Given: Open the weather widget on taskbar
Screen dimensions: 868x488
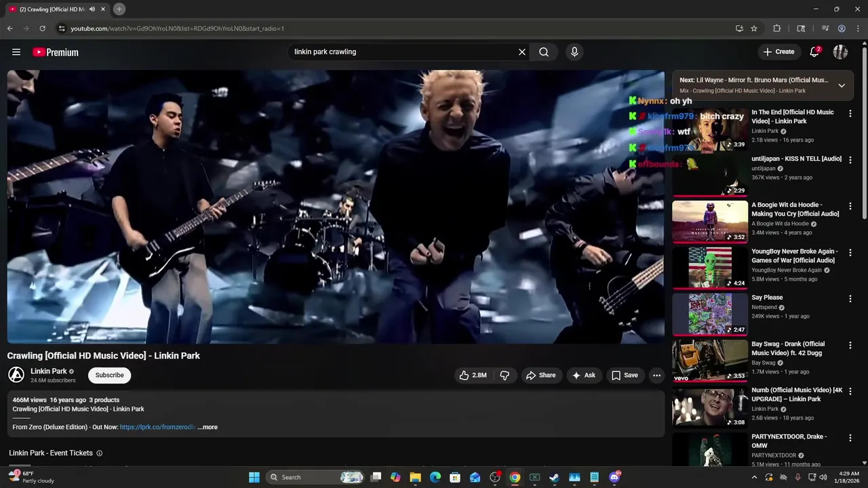Looking at the screenshot, I should pyautogui.click(x=31, y=477).
